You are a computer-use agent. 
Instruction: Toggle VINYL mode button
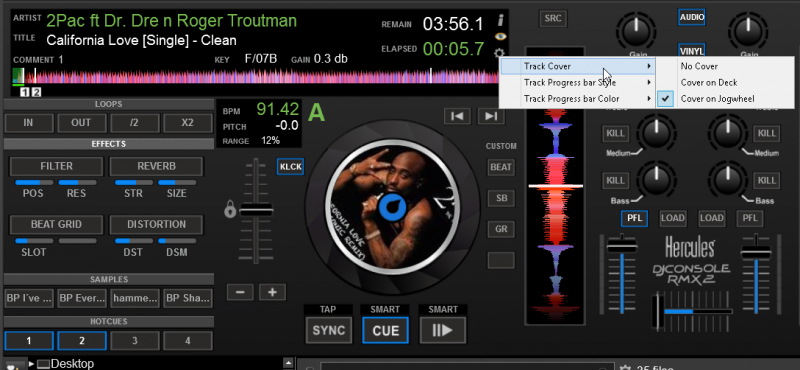pos(692,51)
